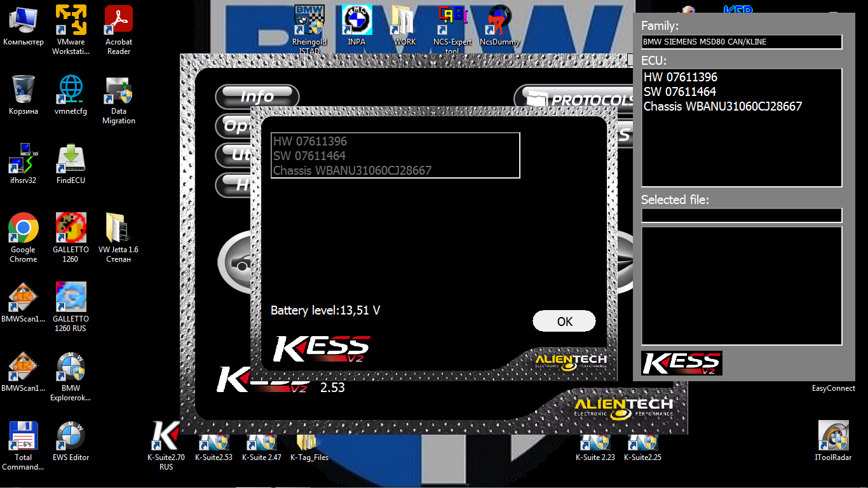
Task: Click OK in the KESS dialog
Action: pos(564,322)
